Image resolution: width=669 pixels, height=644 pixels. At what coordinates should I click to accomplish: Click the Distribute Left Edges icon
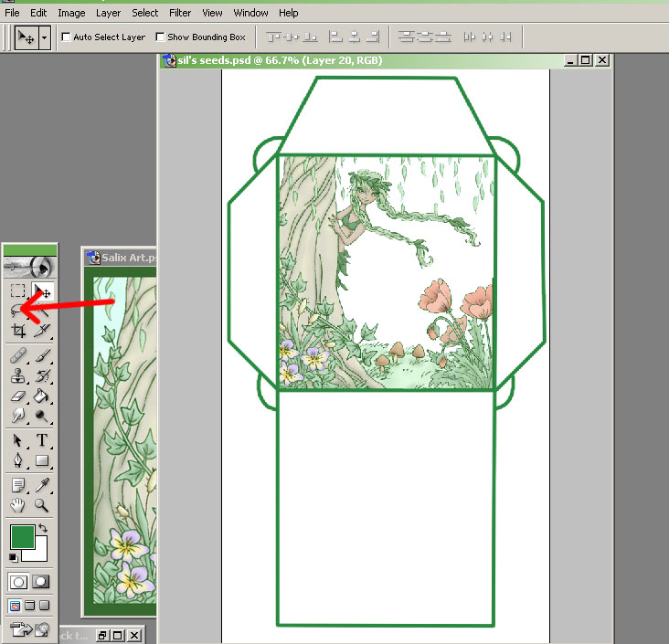pyautogui.click(x=469, y=37)
